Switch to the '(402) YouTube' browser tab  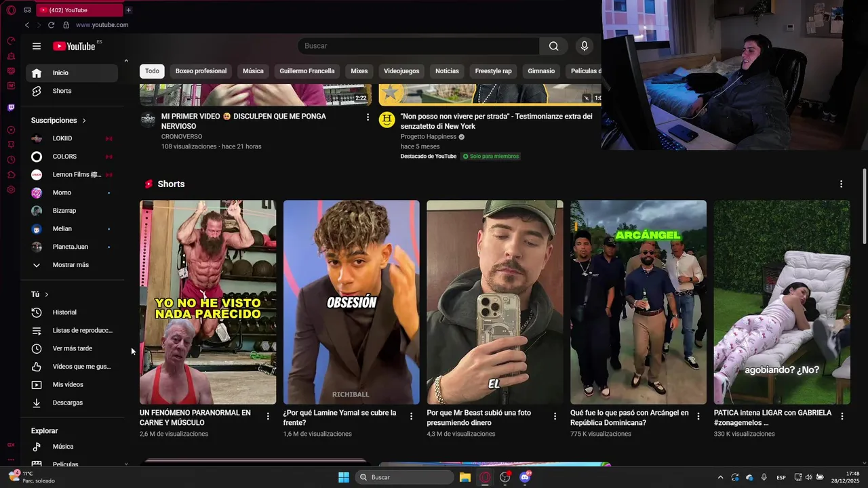(78, 10)
